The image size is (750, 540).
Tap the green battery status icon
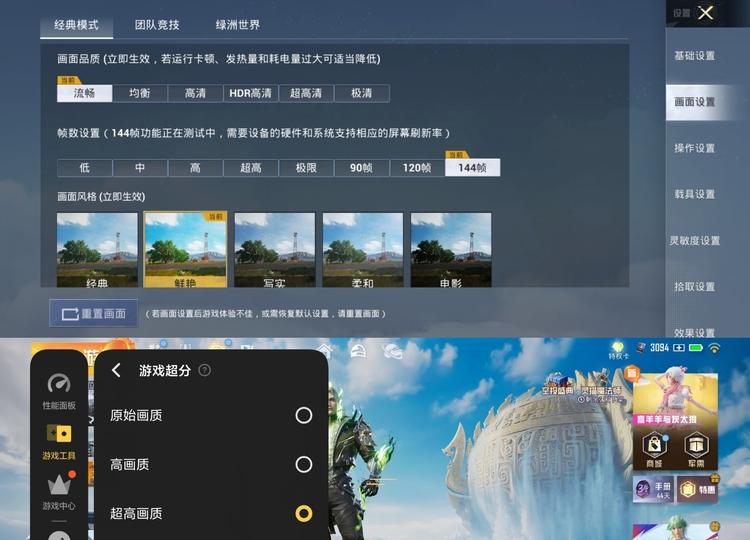coord(695,348)
